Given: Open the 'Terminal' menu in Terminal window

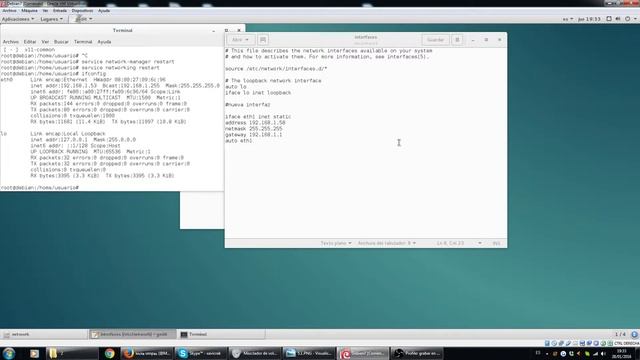Looking at the screenshot, I should 83,42.
